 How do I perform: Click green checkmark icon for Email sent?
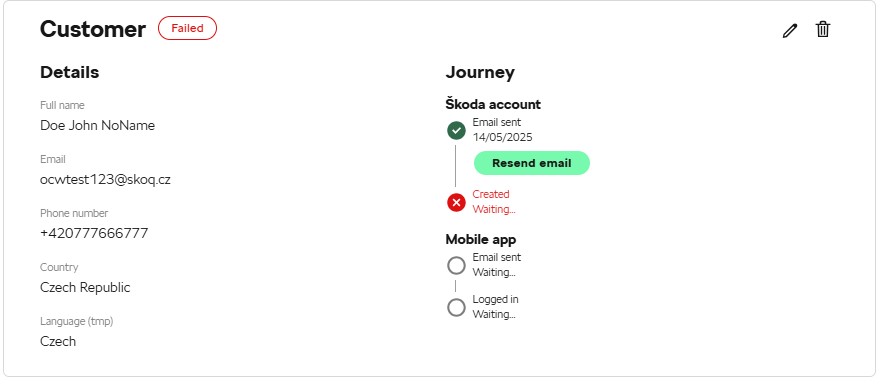[456, 131]
